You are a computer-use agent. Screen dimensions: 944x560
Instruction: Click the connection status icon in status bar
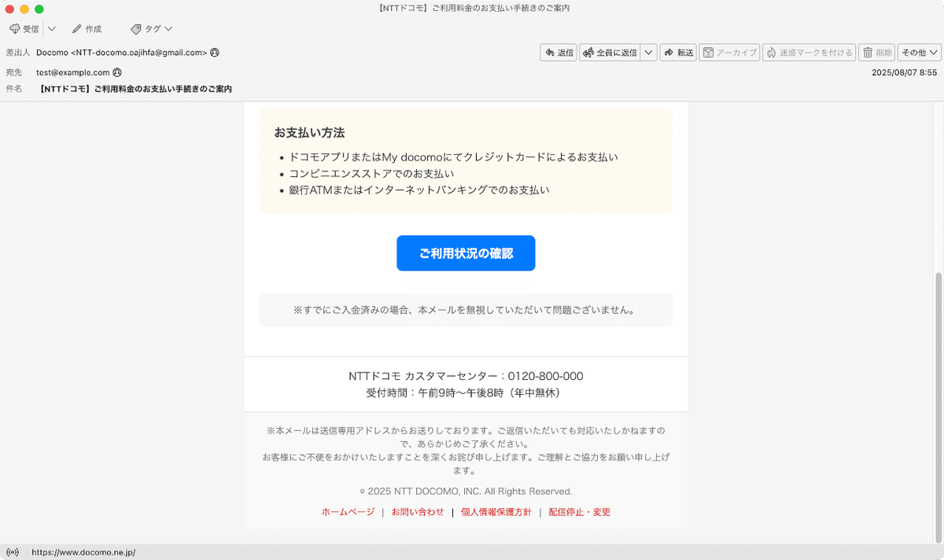13,552
